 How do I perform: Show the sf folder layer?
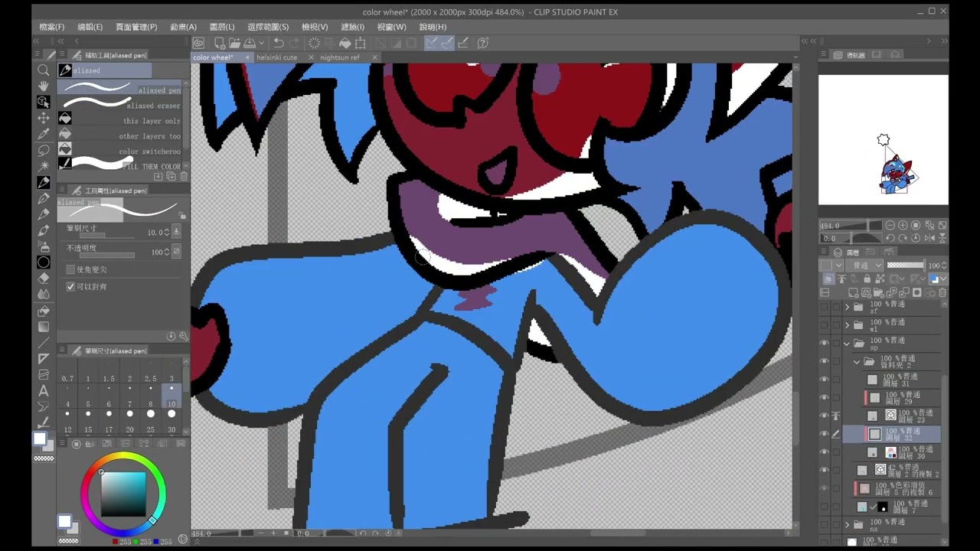click(825, 308)
